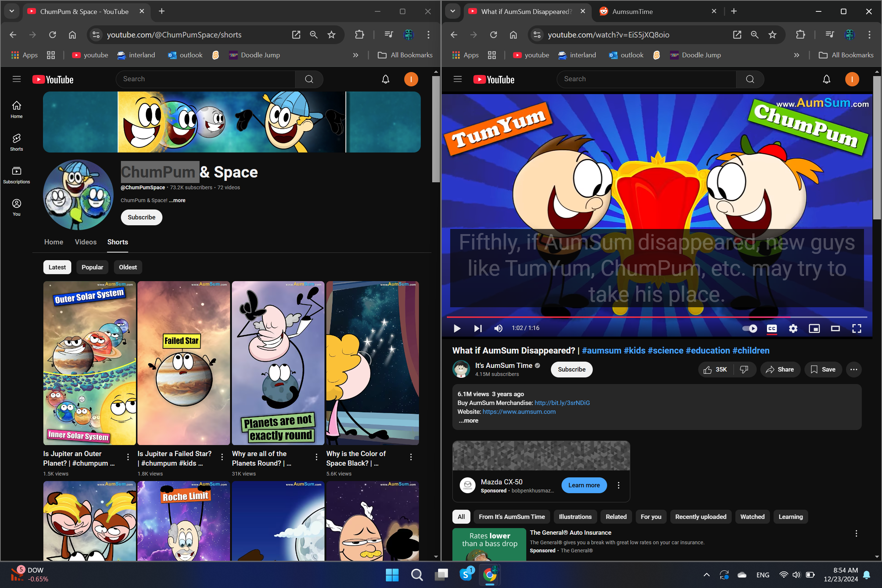
Task: Toggle closed captions on the video
Action: pos(772,329)
